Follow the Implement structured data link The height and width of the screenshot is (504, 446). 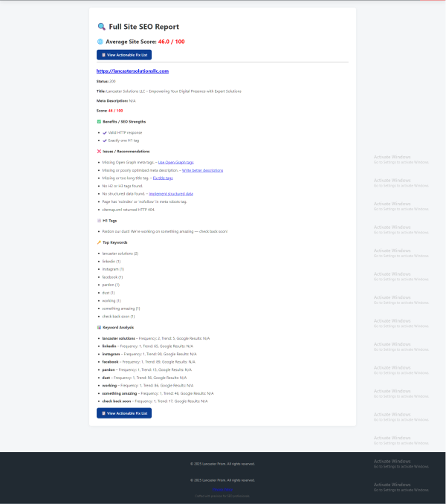tap(171, 194)
